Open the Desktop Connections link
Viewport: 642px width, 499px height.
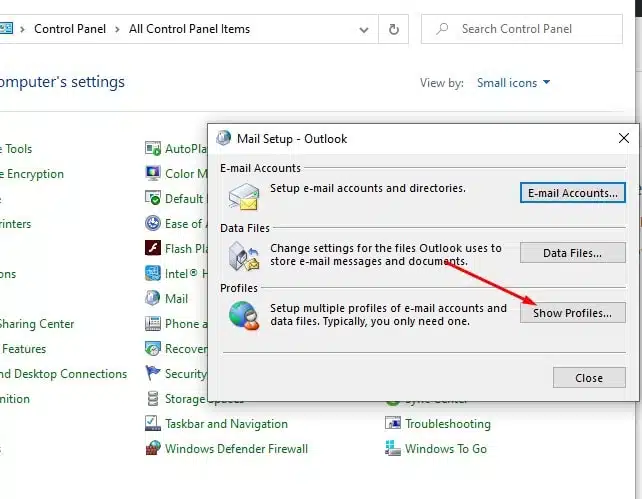pyautogui.click(x=63, y=373)
